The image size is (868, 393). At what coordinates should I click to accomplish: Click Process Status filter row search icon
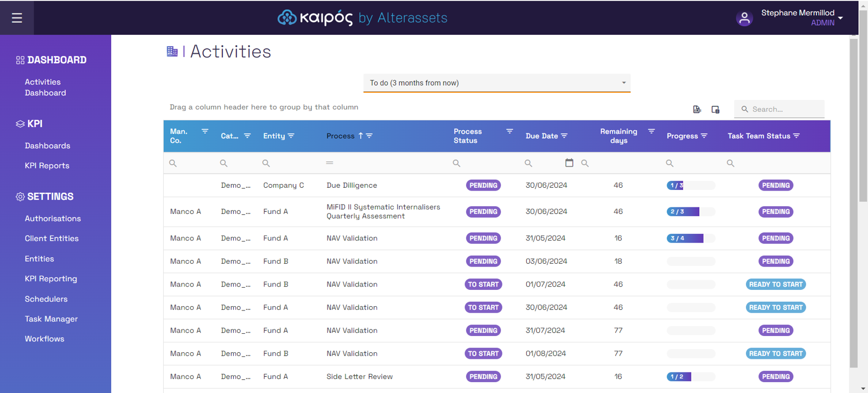click(456, 163)
